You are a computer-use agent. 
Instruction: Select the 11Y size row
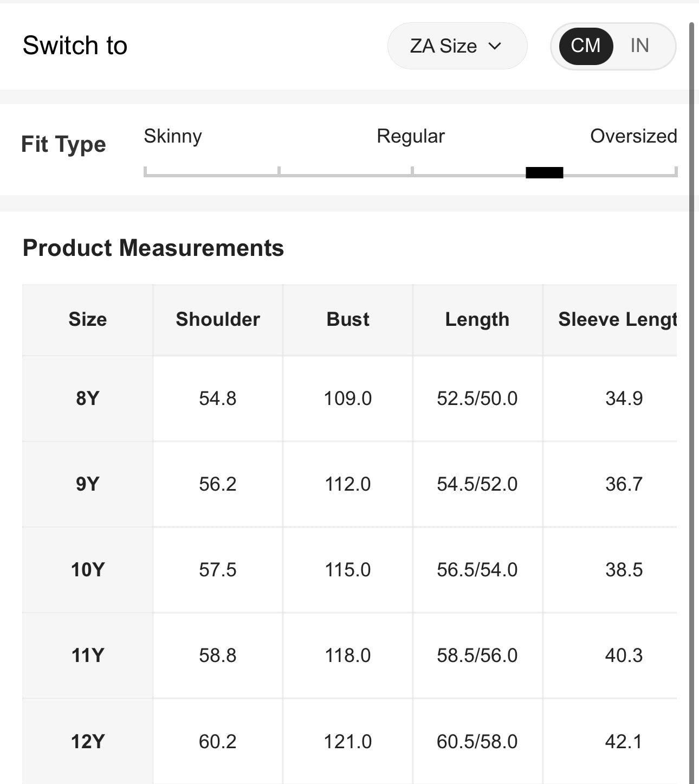tap(87, 656)
